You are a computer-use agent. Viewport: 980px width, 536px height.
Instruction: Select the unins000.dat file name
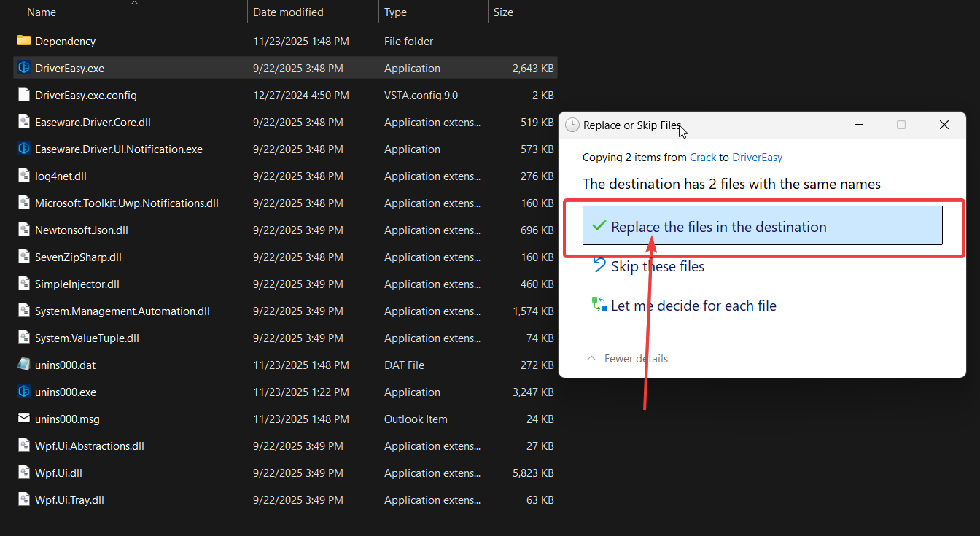click(66, 365)
